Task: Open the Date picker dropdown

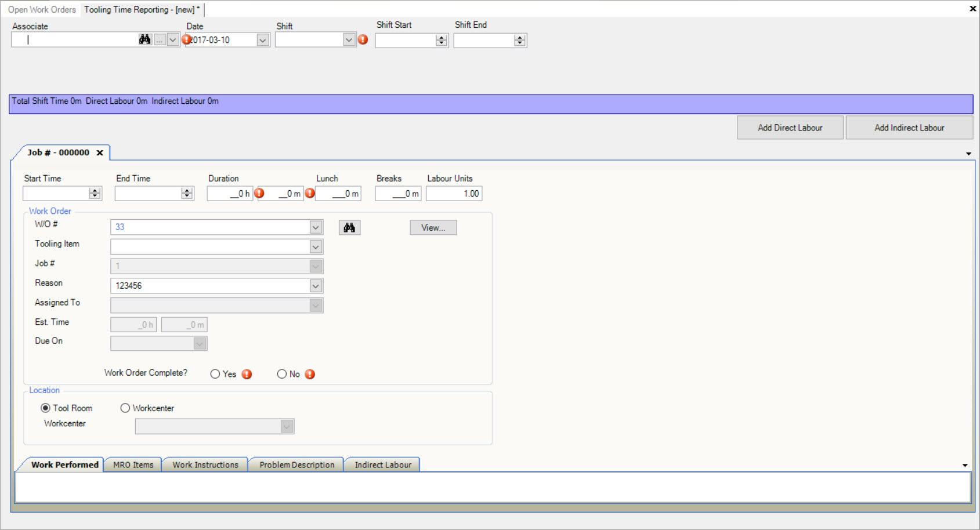Action: (263, 40)
